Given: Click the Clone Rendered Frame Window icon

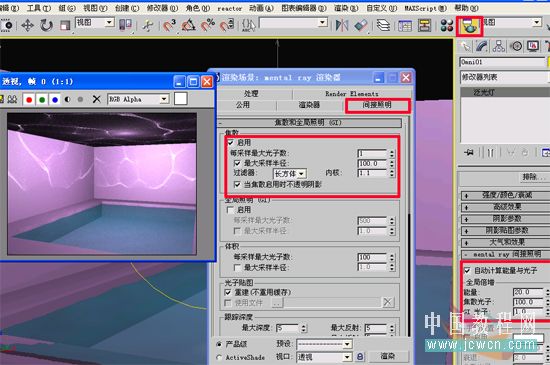Looking at the screenshot, I should pyautogui.click(x=12, y=100).
